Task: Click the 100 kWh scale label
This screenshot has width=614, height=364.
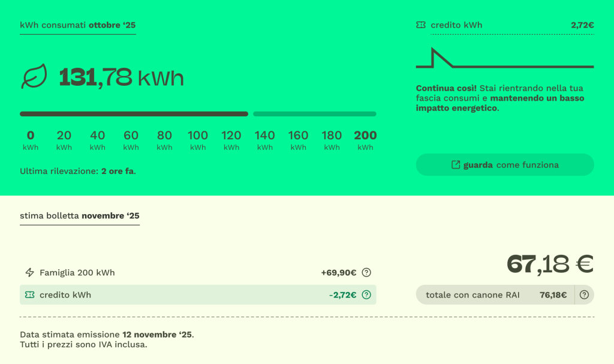Action: 198,140
